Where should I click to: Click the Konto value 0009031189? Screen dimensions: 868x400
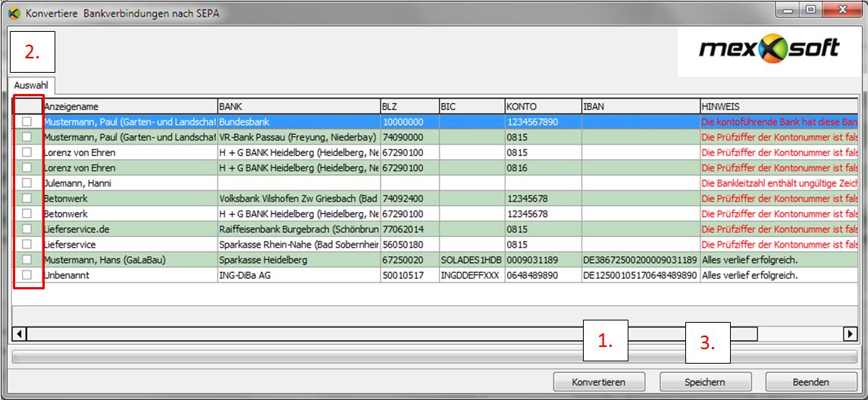pos(543,260)
